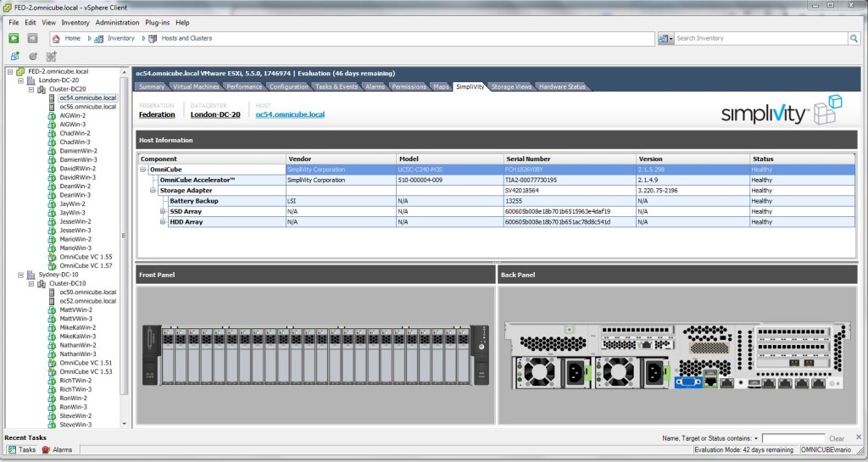Open the Plug-ins menu
Screen dimensions: 868x462
point(157,23)
